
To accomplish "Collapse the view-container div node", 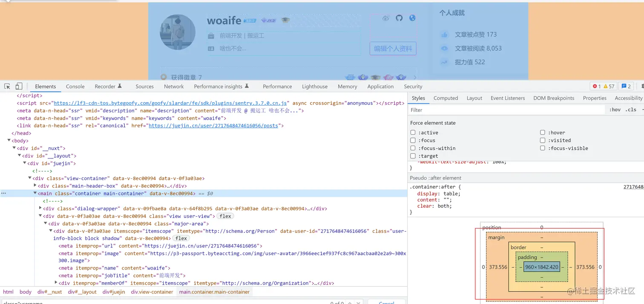I will (30, 178).
